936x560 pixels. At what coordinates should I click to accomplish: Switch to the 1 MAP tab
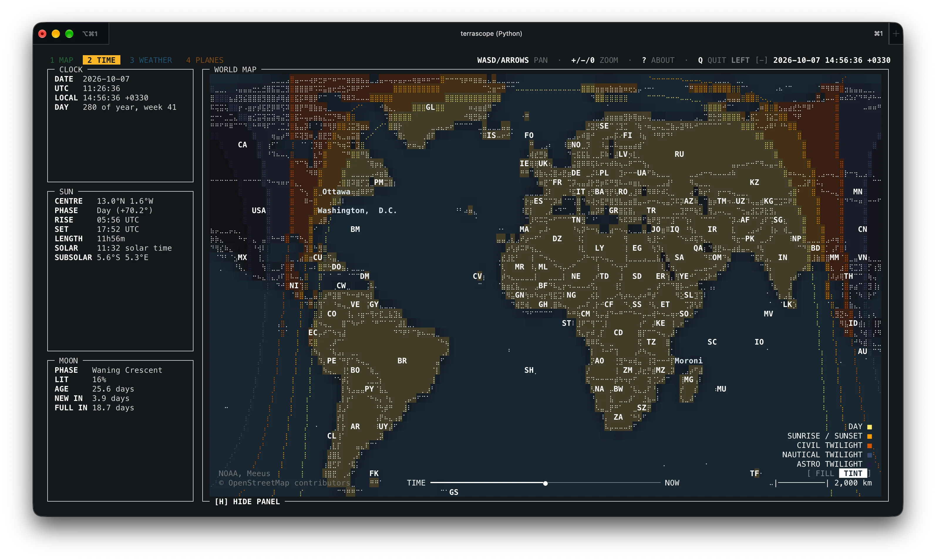tap(62, 60)
